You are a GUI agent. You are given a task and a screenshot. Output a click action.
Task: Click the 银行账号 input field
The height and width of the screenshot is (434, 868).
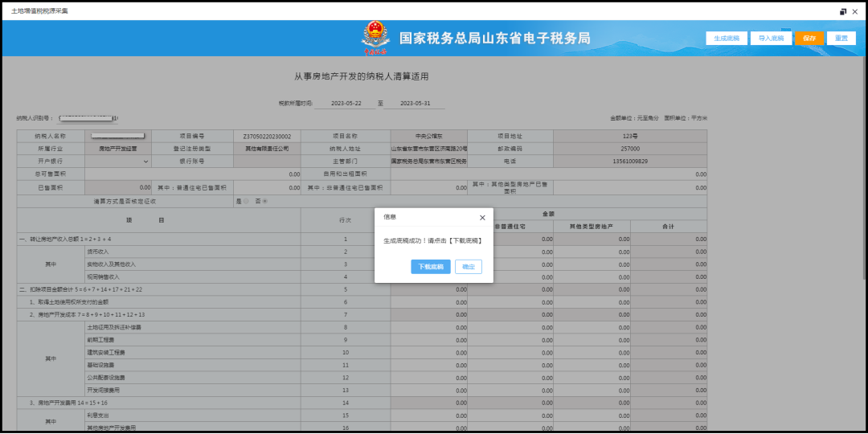pos(267,161)
